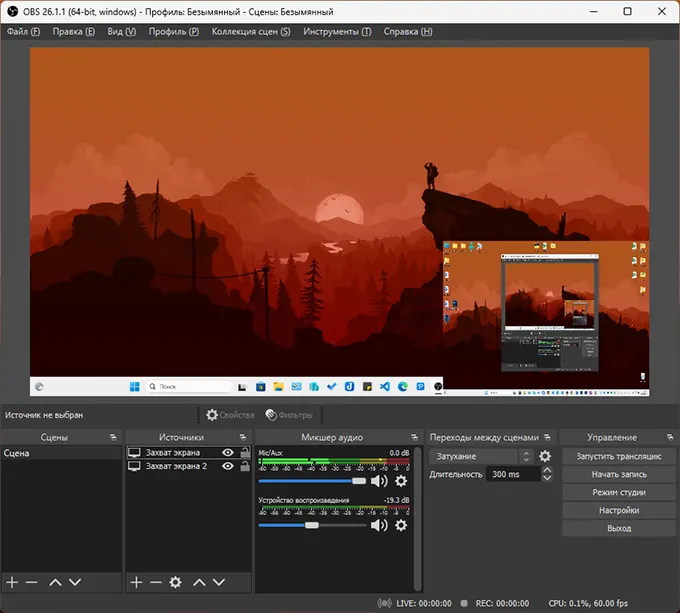Click Запустить трансляцию button
This screenshot has height=613, width=680.
pos(618,456)
